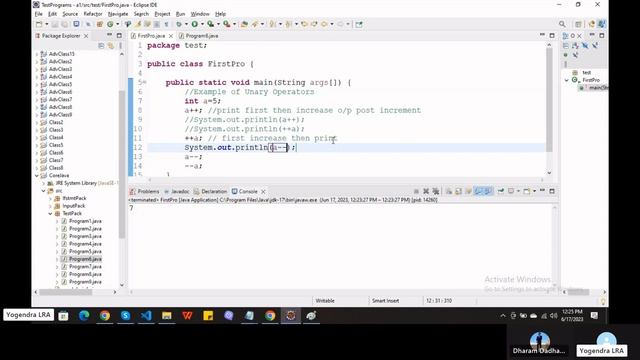
Task: Open Visual Studio Code from taskbar
Action: point(146,316)
